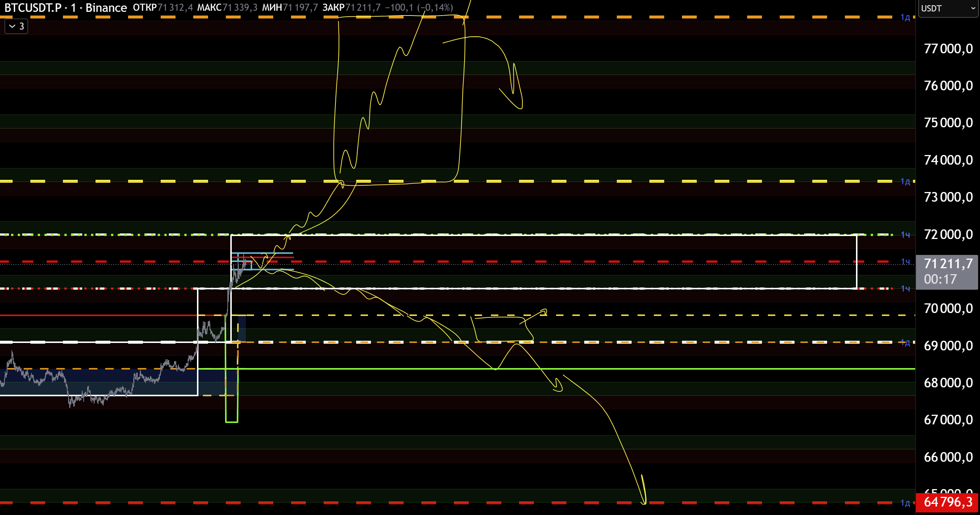The height and width of the screenshot is (515, 980).
Task: Click the 77 000,0 price scale label
Action: pos(948,48)
